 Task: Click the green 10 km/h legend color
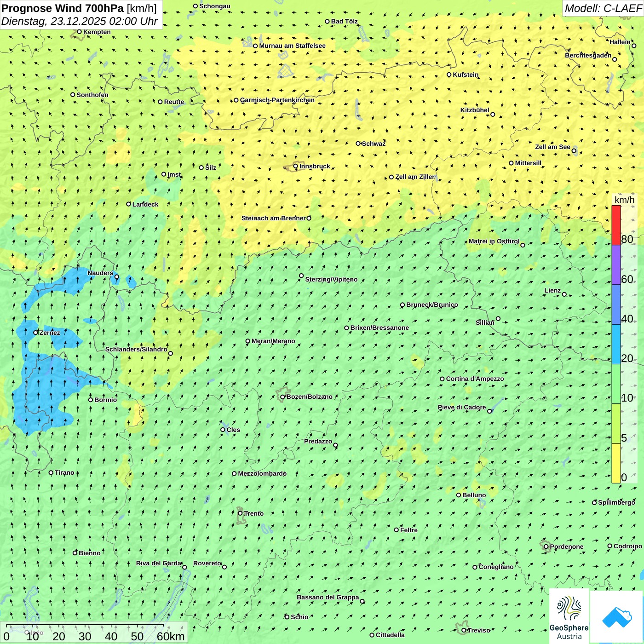pyautogui.click(x=616, y=384)
